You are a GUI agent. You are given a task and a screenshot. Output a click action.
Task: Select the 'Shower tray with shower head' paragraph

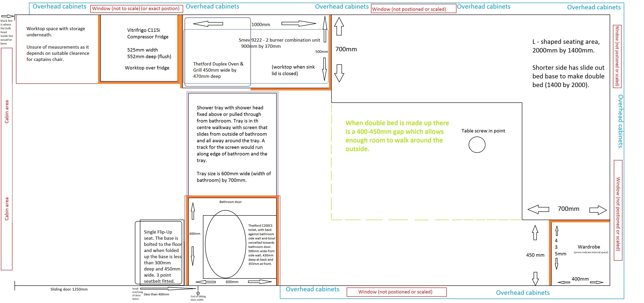pyautogui.click(x=232, y=134)
